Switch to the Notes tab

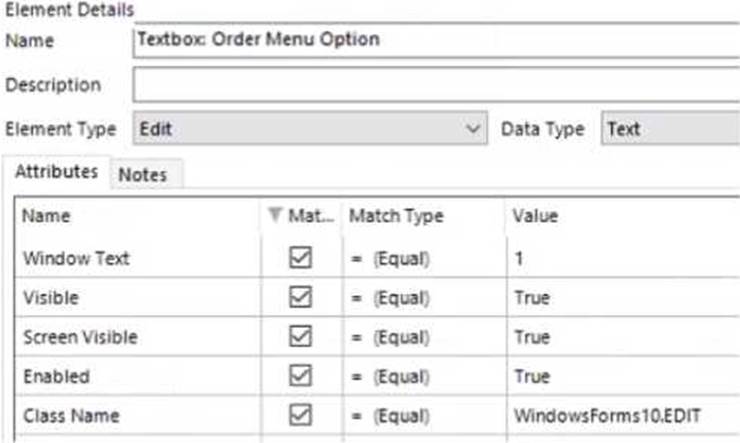pyautogui.click(x=143, y=175)
